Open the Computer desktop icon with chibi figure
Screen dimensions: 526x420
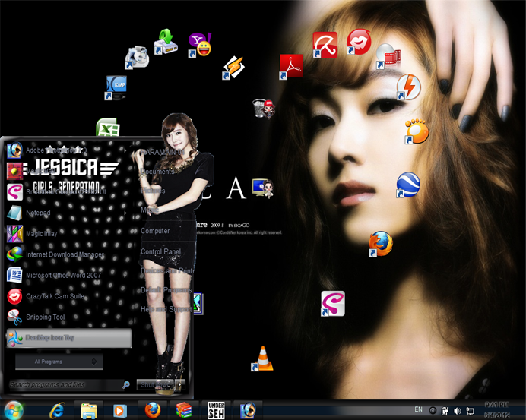(263, 188)
